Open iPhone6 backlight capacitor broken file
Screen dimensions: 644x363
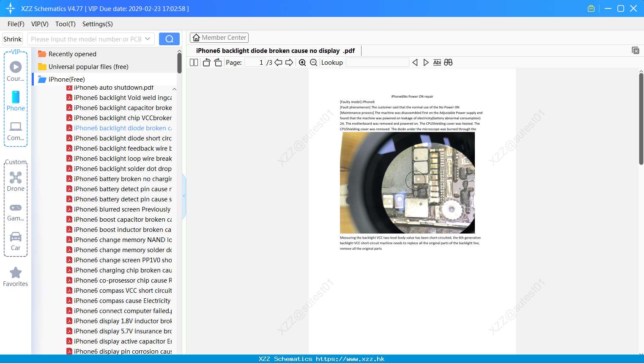click(x=119, y=108)
